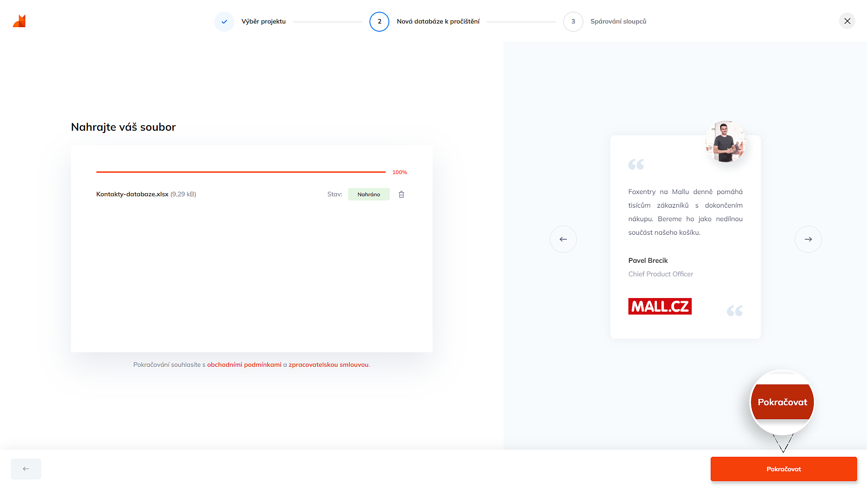Viewport: 868px width, 488px height.
Task: Open zpracovatelskou smlouvou link
Action: (x=328, y=365)
